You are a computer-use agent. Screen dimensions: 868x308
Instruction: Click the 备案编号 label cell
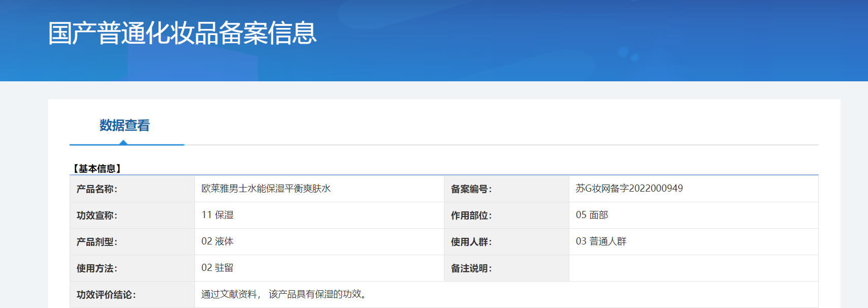tap(506, 189)
